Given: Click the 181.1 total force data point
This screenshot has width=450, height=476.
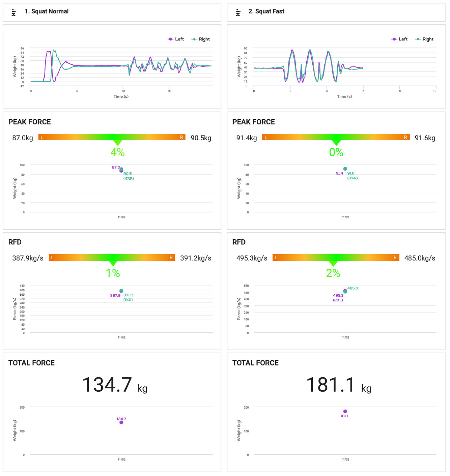Looking at the screenshot, I should click(x=345, y=411).
